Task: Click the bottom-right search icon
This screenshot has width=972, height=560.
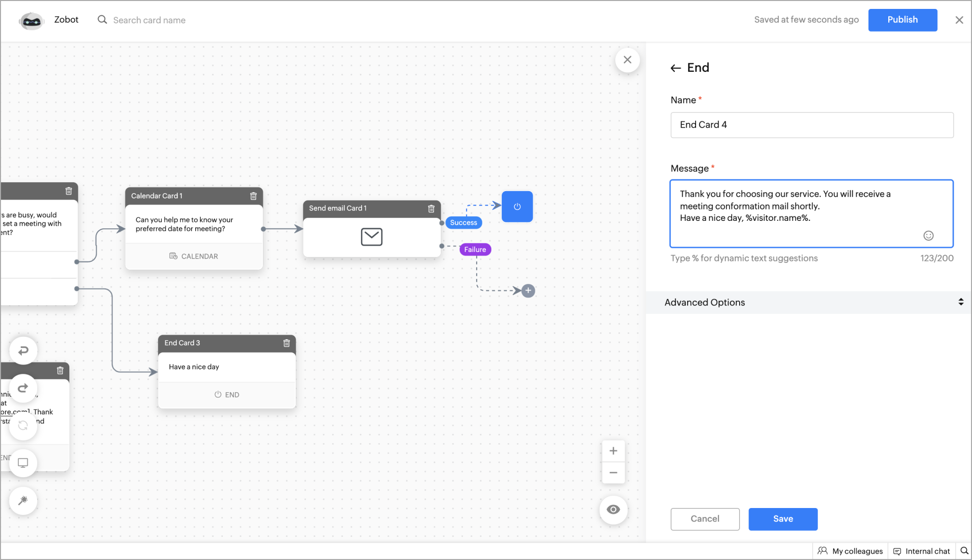Action: click(x=964, y=551)
